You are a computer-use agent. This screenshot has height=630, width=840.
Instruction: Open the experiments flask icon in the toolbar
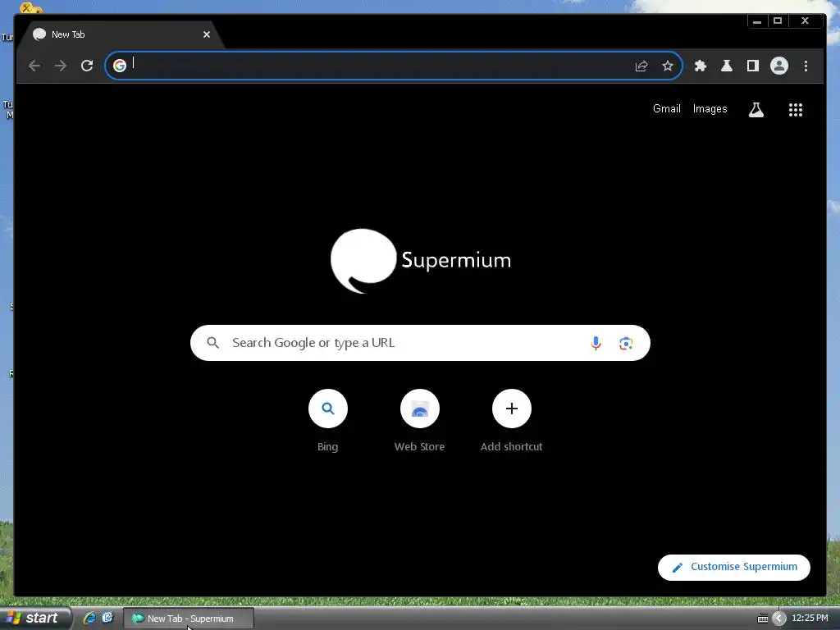pos(727,66)
